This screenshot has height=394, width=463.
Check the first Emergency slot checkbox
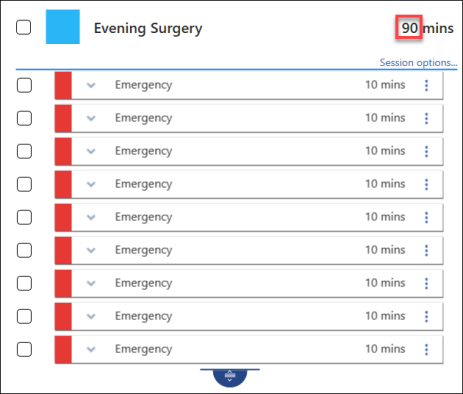point(24,85)
